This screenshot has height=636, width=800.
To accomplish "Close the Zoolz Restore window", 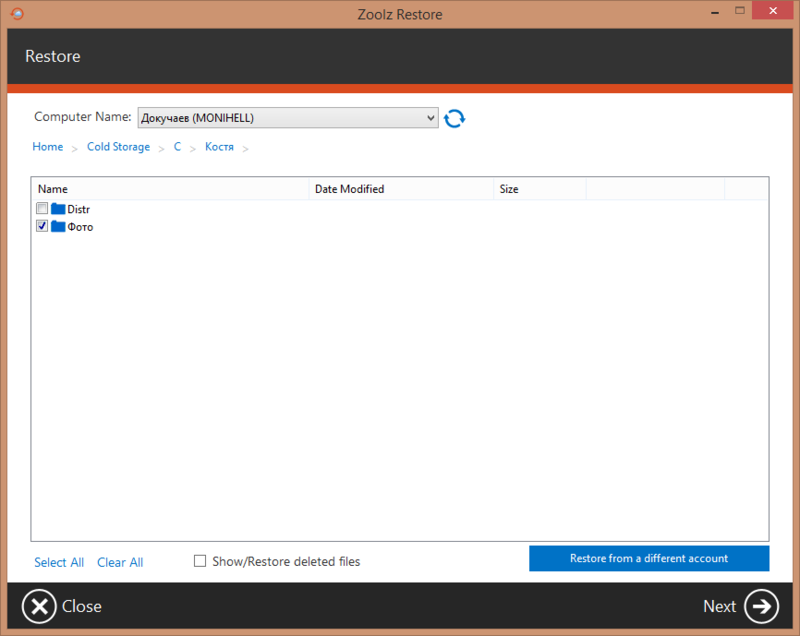I will point(772,11).
